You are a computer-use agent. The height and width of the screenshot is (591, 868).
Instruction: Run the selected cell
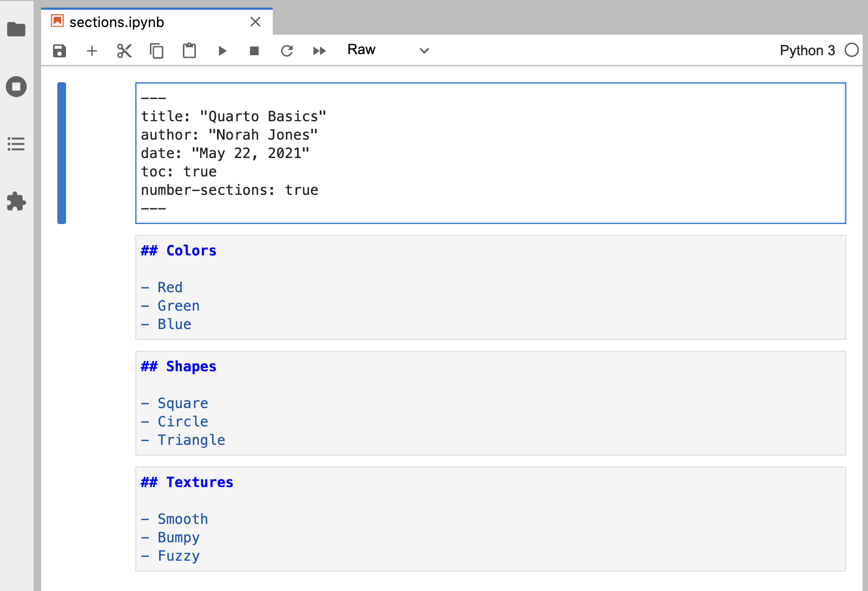[x=222, y=51]
